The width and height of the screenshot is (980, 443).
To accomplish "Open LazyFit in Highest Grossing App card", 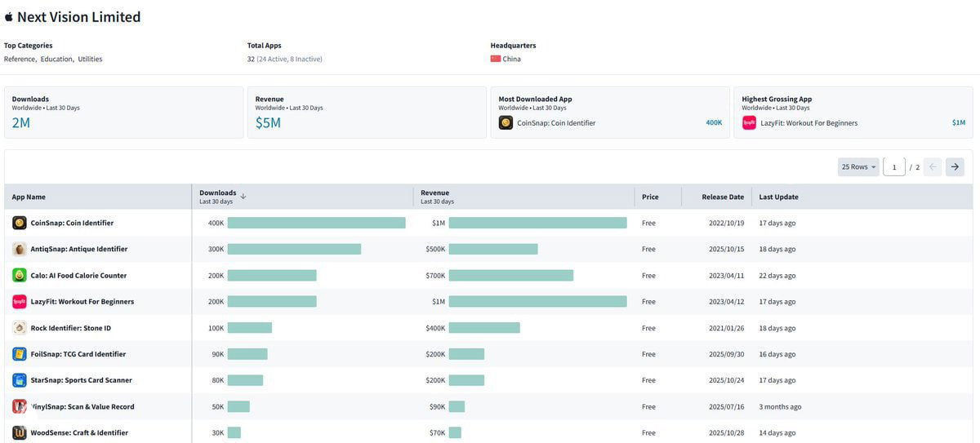I will pos(808,123).
